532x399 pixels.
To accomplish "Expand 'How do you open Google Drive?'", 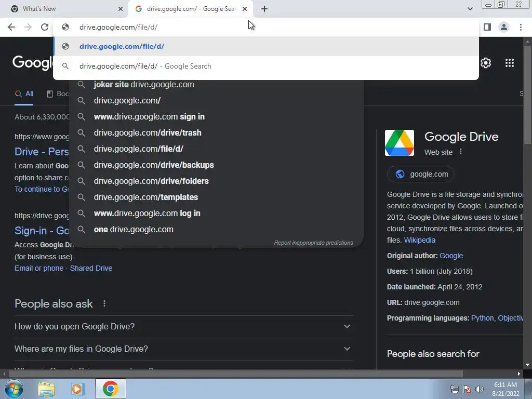I will click(184, 326).
